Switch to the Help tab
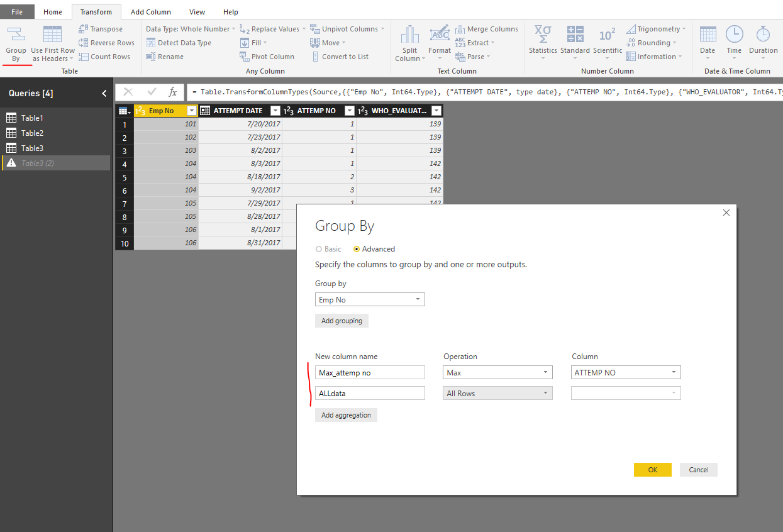 coord(231,12)
